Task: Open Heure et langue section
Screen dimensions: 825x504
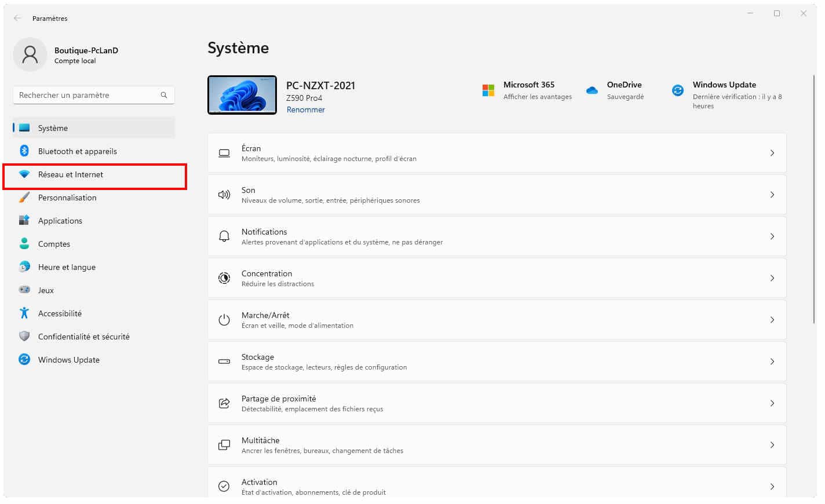Action: pyautogui.click(x=67, y=267)
